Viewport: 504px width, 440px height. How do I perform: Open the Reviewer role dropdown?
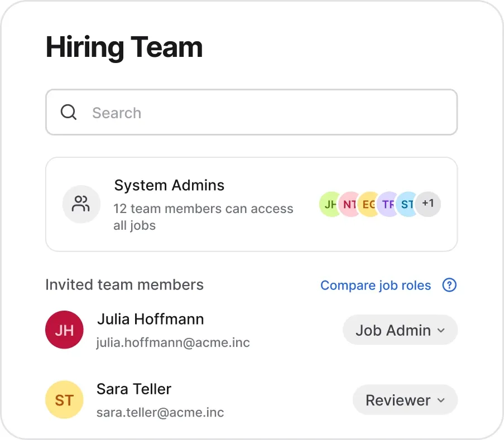coord(405,400)
